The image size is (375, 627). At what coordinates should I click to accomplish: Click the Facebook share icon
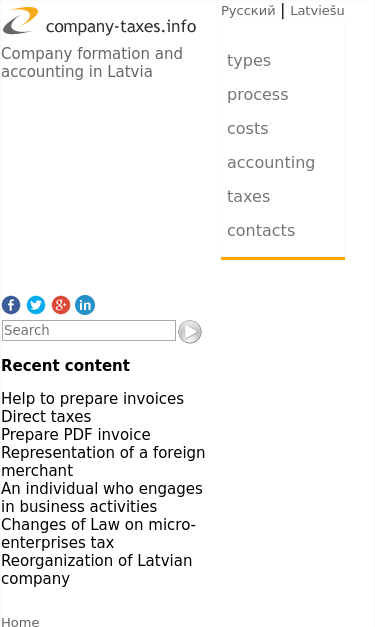11,305
